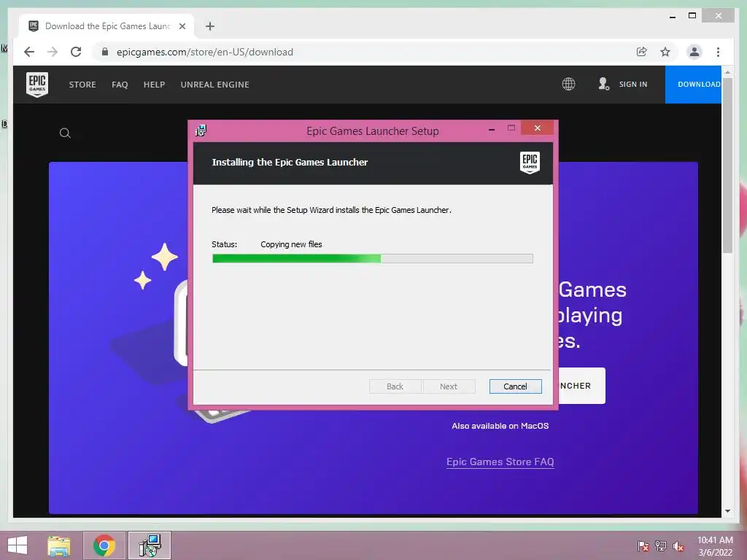Click the 'Installing the Epic Games Launcher' heading
This screenshot has height=560, width=747.
coord(290,163)
